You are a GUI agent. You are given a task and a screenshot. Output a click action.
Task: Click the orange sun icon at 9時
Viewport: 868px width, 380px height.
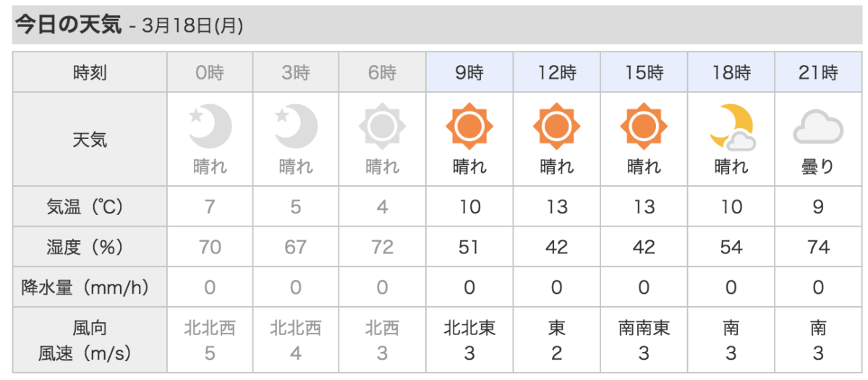pos(469,127)
